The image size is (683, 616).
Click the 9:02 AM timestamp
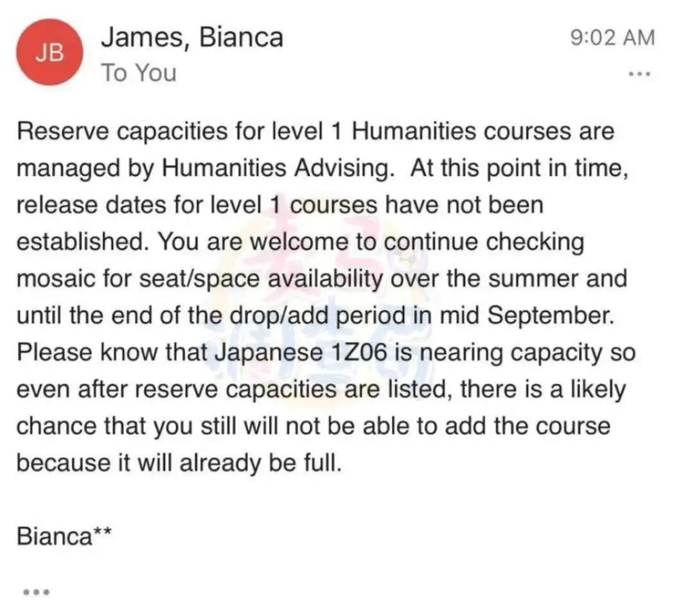point(612,37)
